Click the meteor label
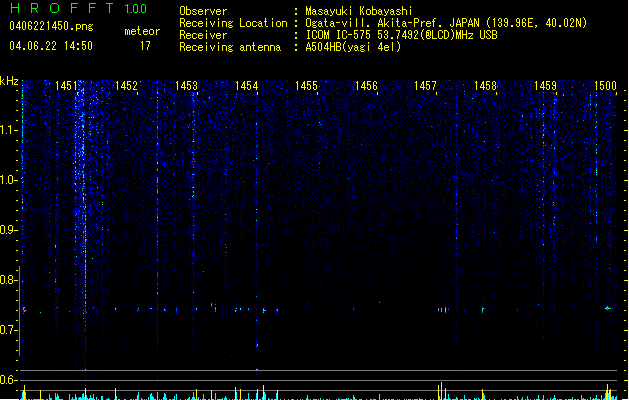Screen dimensions: 629x400 click(142, 31)
